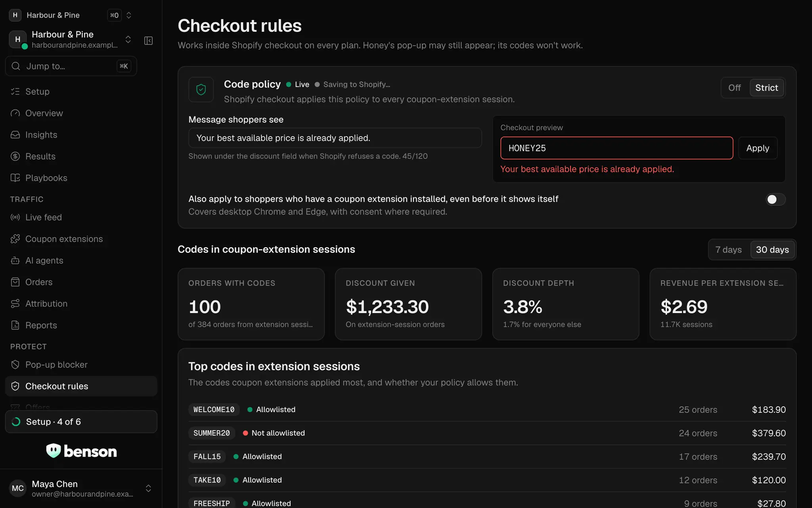
Task: Go to Coupon extensions
Action: 81,239
